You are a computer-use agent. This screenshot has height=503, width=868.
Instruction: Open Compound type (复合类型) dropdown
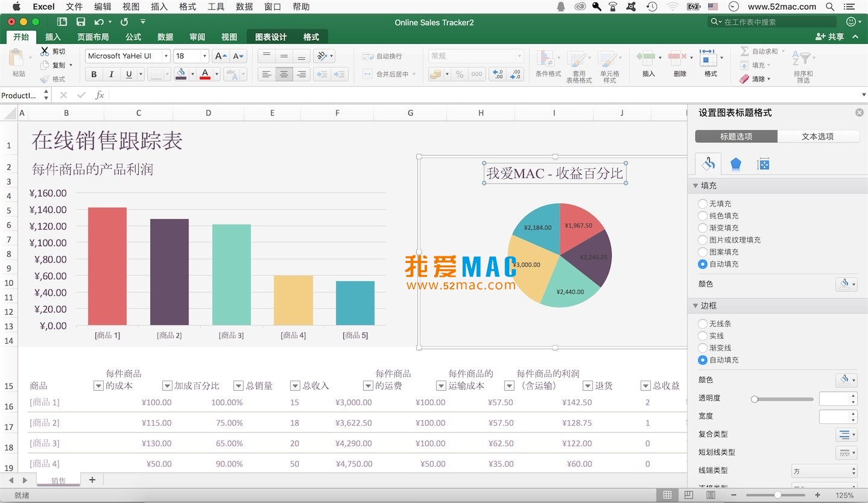click(x=846, y=434)
